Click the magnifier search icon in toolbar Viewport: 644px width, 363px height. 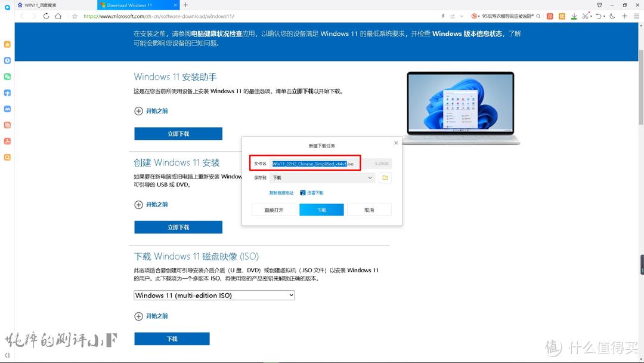tap(537, 16)
